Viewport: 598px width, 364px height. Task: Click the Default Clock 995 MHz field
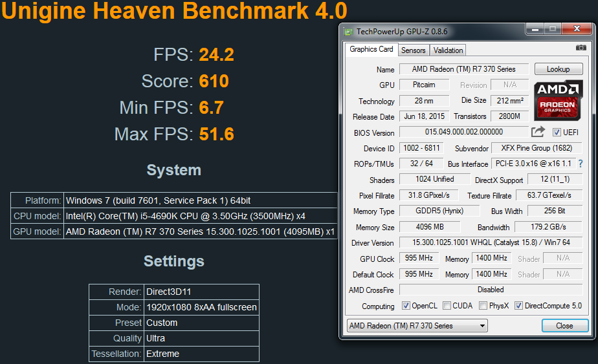coord(419,274)
